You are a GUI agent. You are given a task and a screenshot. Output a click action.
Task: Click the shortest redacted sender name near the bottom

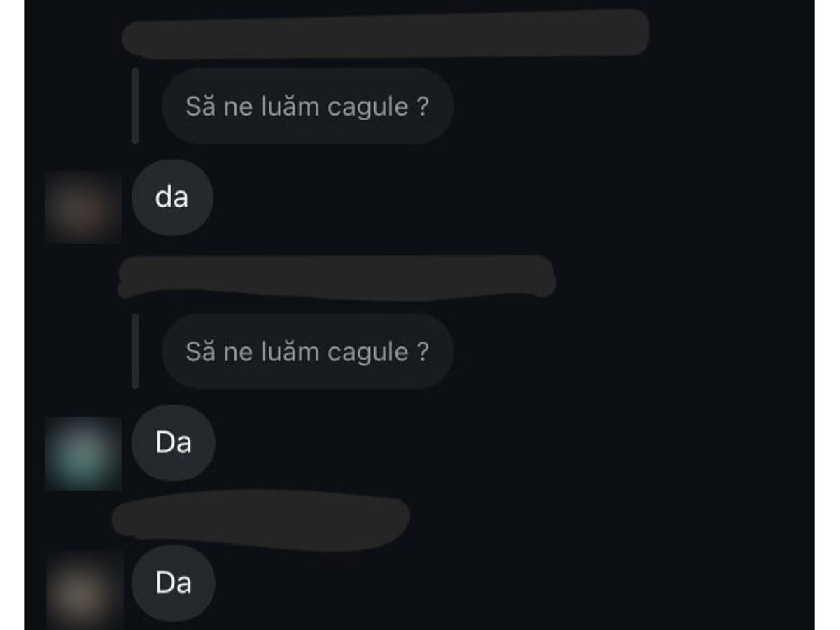260,520
